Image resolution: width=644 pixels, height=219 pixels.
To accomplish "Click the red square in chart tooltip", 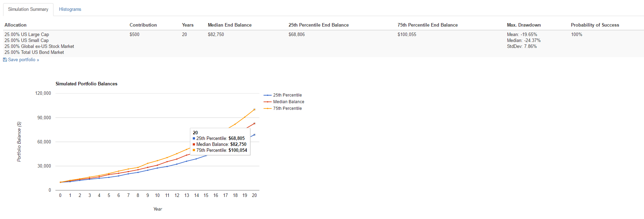I will [194, 144].
